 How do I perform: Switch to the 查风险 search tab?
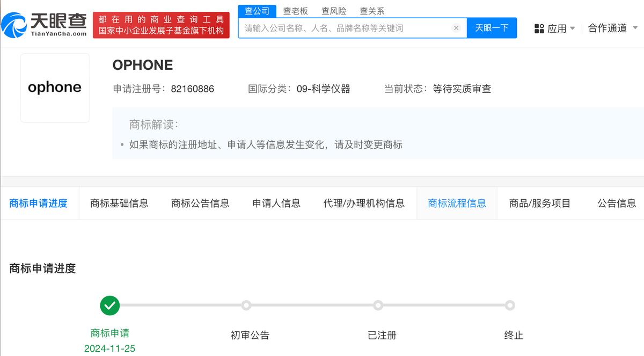pos(334,11)
